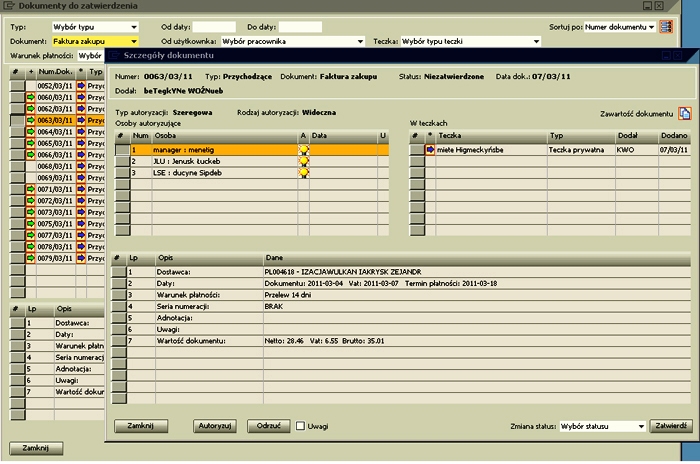
Task: Click blue type arrow in row 0068/03/11
Action: click(81, 166)
